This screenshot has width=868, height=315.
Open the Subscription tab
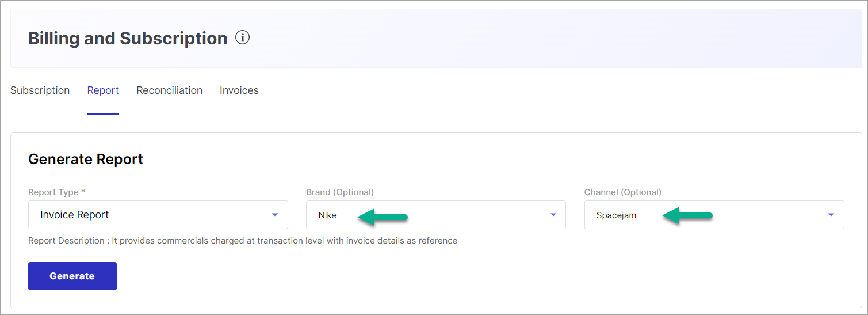(x=40, y=90)
